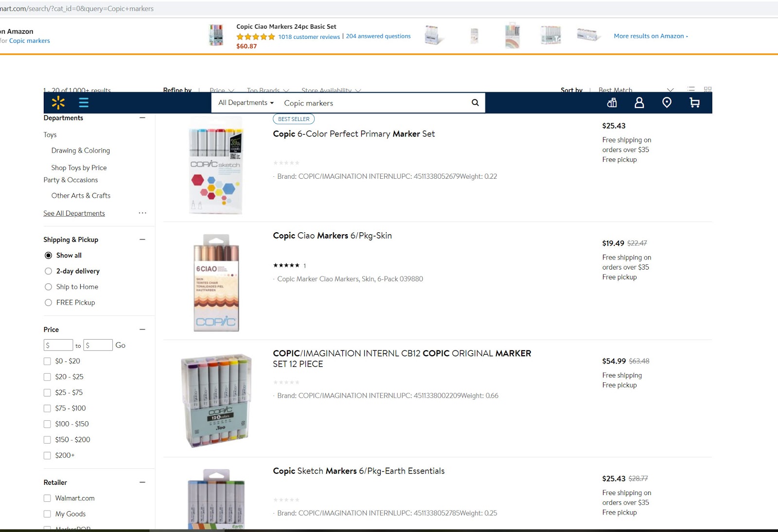Open Party & Occasions category

click(x=71, y=180)
